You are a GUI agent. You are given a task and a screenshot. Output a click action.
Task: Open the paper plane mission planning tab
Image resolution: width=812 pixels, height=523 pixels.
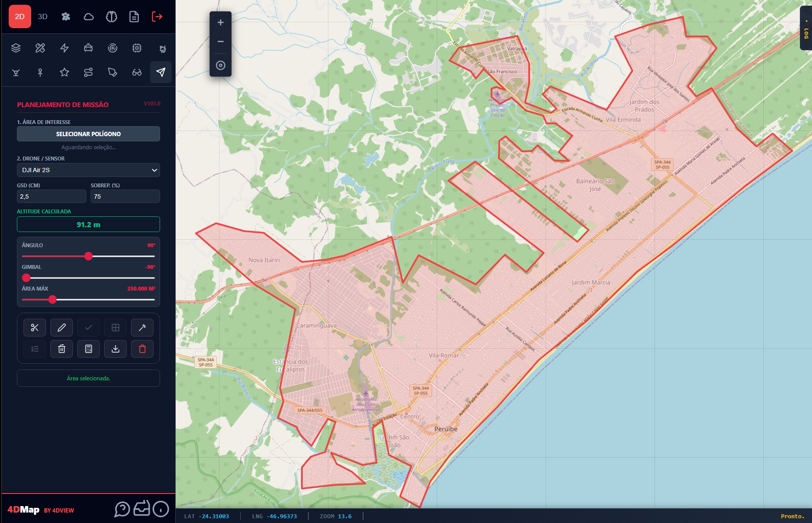[160, 72]
